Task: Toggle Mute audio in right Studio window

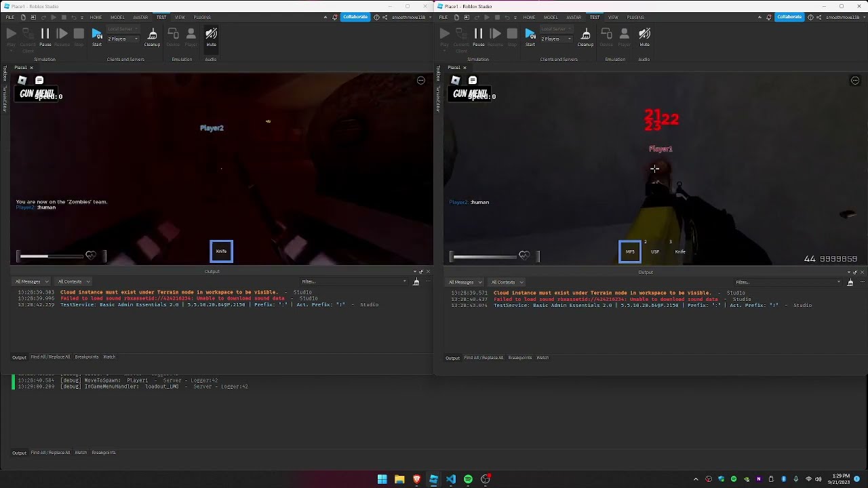Action: click(x=644, y=37)
